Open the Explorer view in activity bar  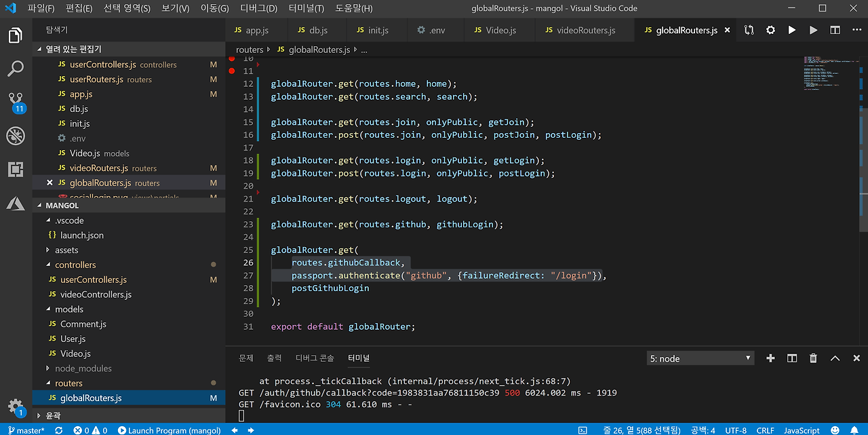(x=16, y=35)
